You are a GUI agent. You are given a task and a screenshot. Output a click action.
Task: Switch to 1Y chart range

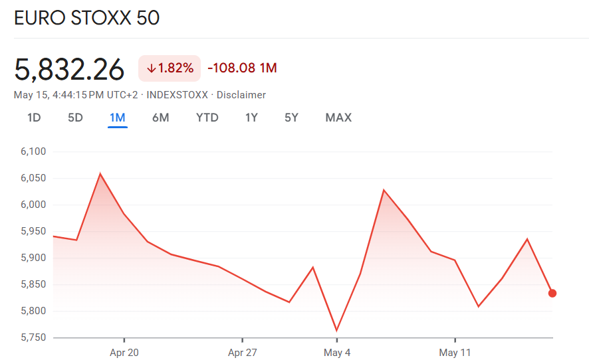251,118
